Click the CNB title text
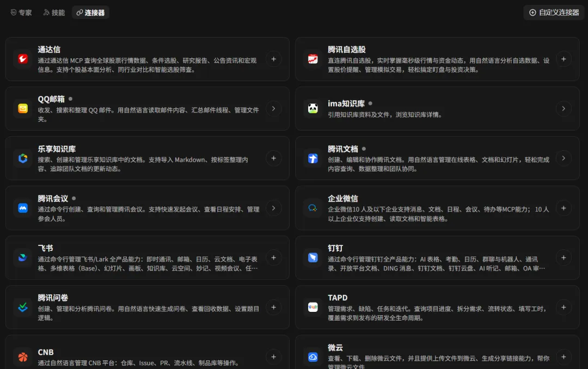588x369 pixels. coord(46,353)
